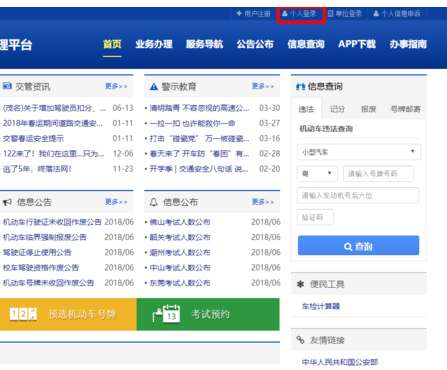447x370 pixels.
Task: Open the 车检计算器 tool link
Action: pos(321,306)
